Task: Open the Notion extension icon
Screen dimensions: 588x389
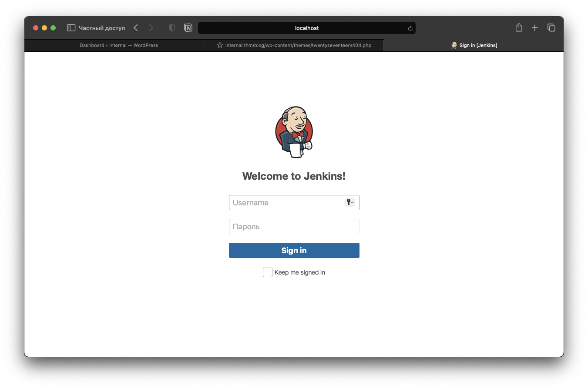Action: coord(188,28)
